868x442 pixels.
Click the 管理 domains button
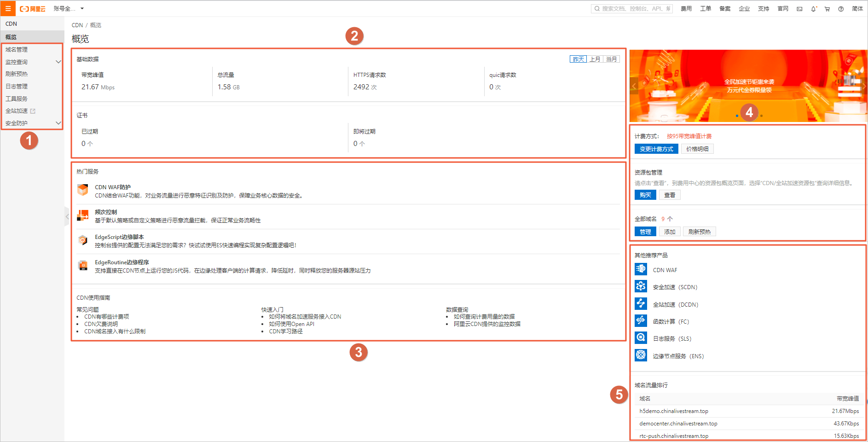[645, 232]
